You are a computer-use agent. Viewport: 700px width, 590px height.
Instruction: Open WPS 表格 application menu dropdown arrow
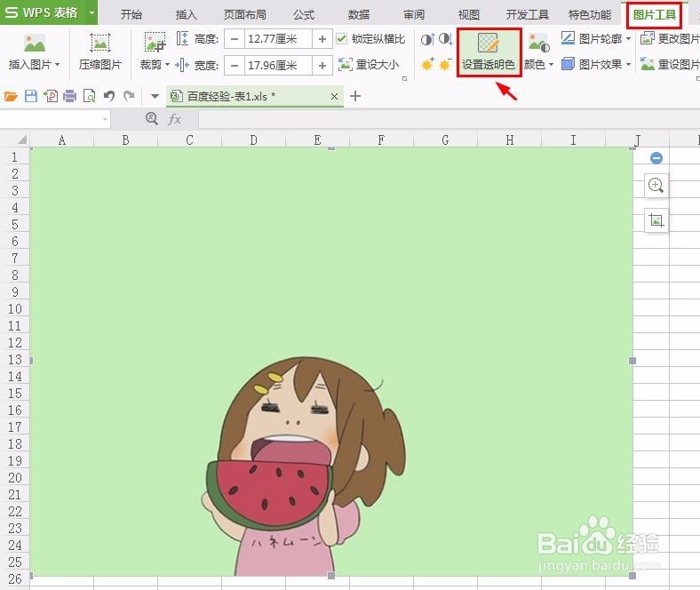[x=92, y=12]
